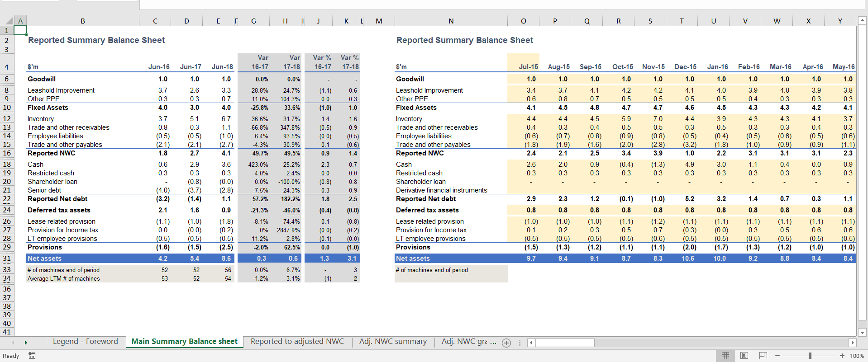Click zoom in plus button
The width and height of the screenshot is (868, 362).
tap(842, 356)
